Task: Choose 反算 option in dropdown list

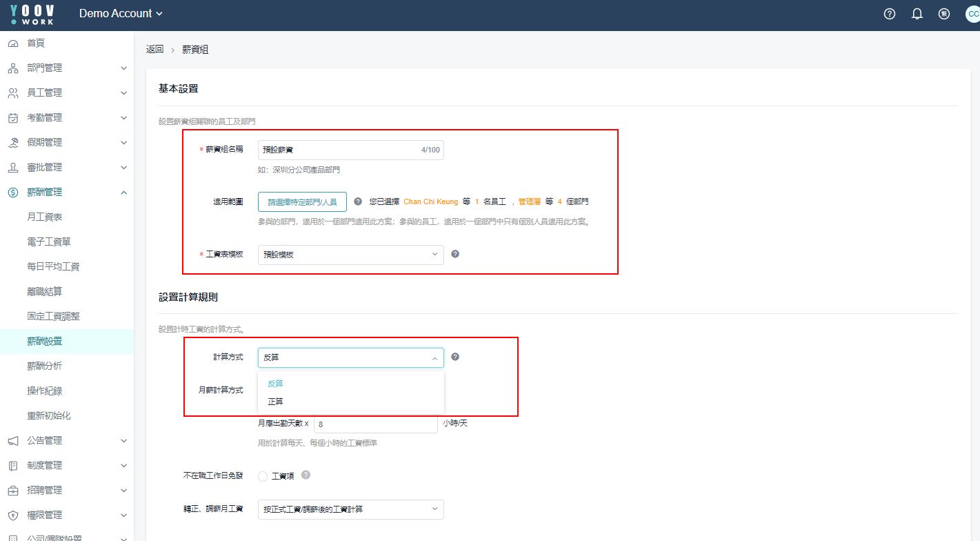Action: pos(276,384)
